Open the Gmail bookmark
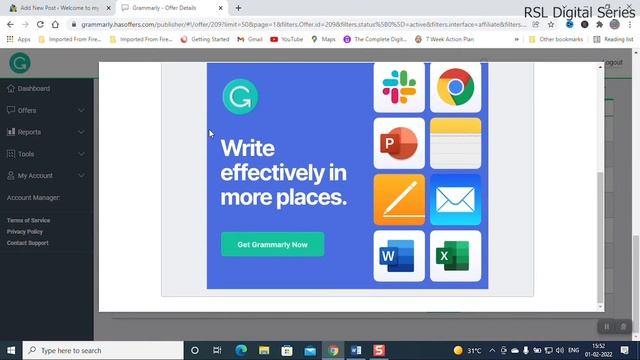Viewport: 640px width, 360px height. [249, 39]
